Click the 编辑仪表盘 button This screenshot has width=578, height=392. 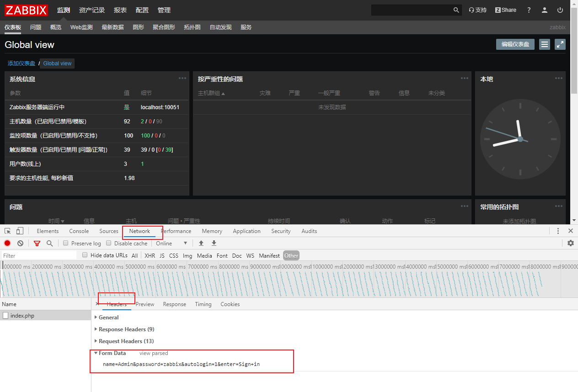(515, 44)
